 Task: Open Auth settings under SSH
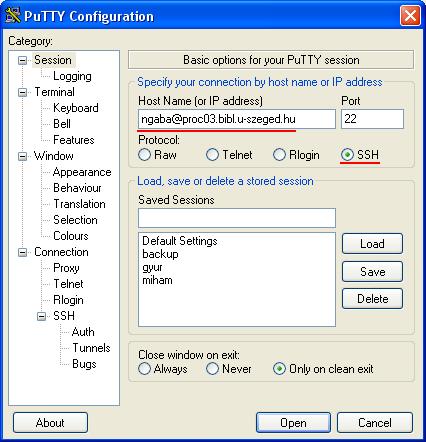(x=83, y=332)
